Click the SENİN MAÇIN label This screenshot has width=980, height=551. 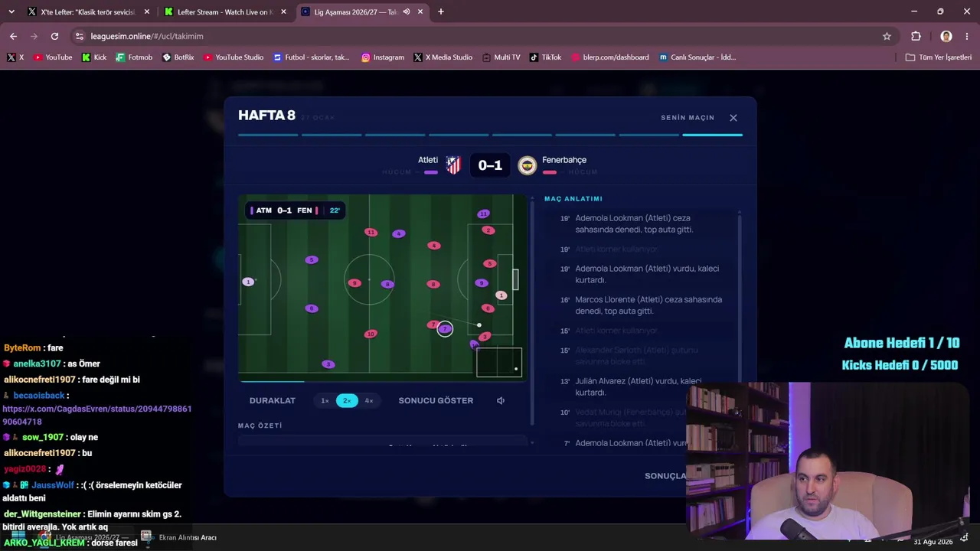tap(688, 118)
